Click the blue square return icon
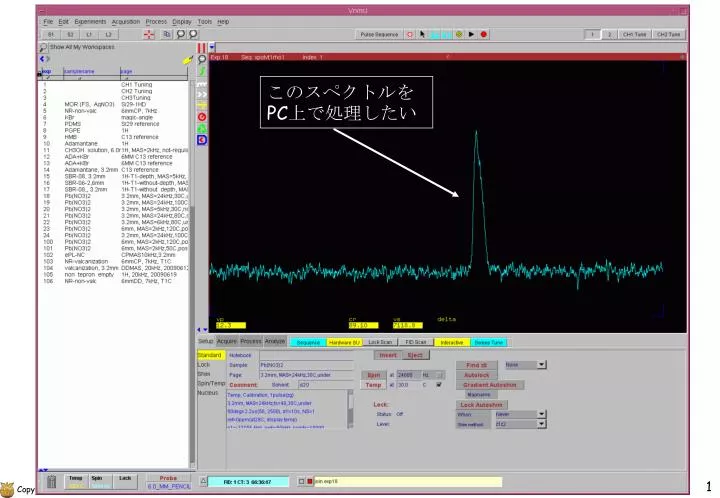The height and width of the screenshot is (498, 720). 202,140
